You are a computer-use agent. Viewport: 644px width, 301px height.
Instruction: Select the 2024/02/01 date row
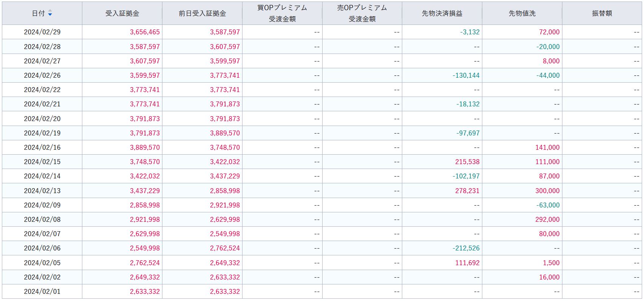point(42,292)
